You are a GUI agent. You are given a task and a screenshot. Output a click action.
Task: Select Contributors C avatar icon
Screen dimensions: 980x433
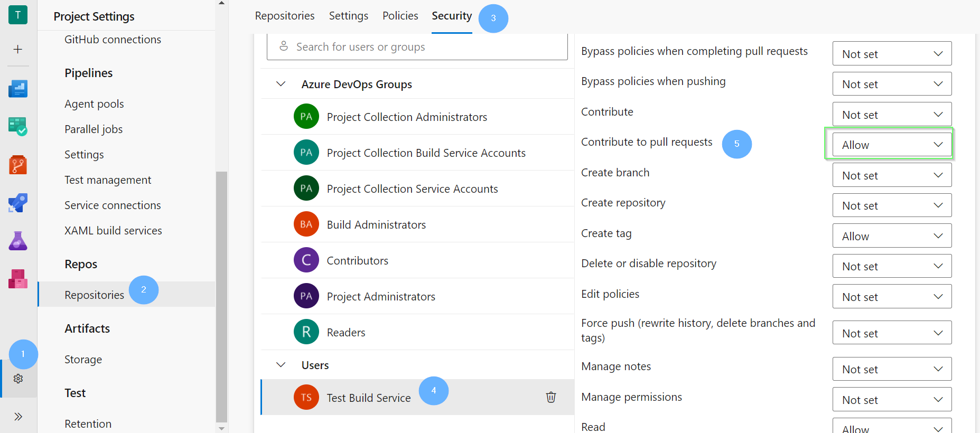click(x=306, y=260)
